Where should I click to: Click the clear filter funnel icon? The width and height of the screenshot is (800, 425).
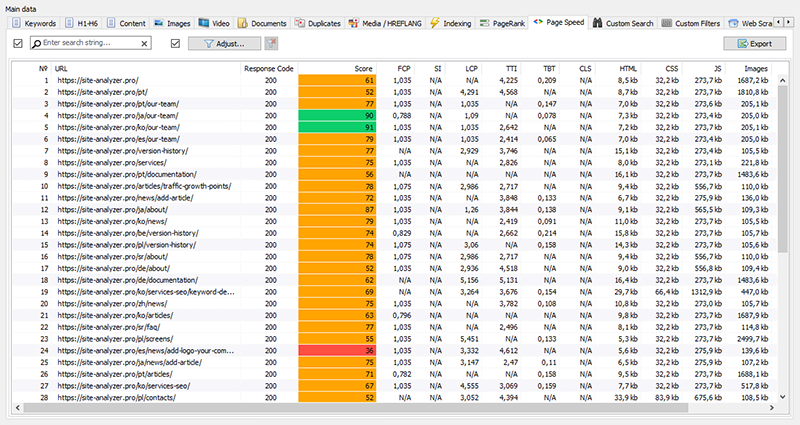tap(271, 44)
